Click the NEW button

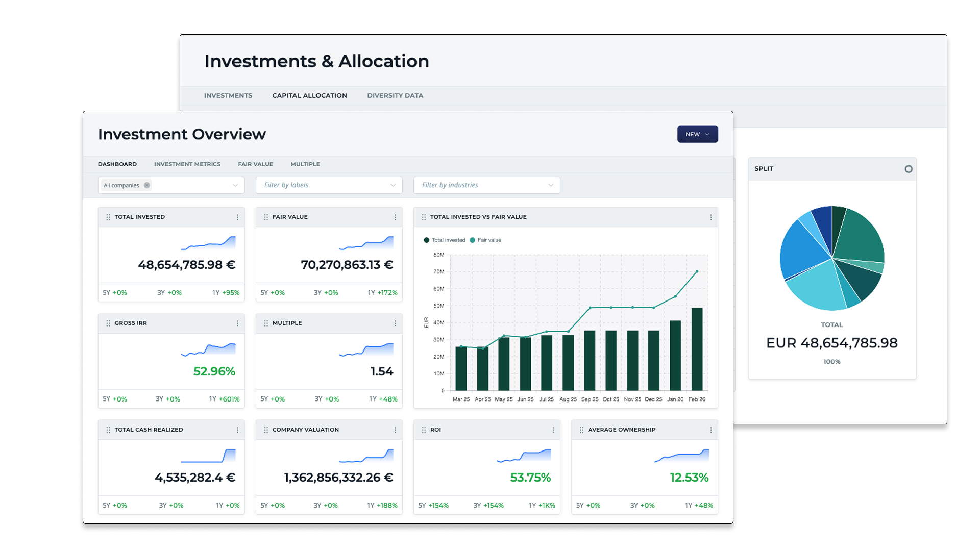click(x=697, y=134)
